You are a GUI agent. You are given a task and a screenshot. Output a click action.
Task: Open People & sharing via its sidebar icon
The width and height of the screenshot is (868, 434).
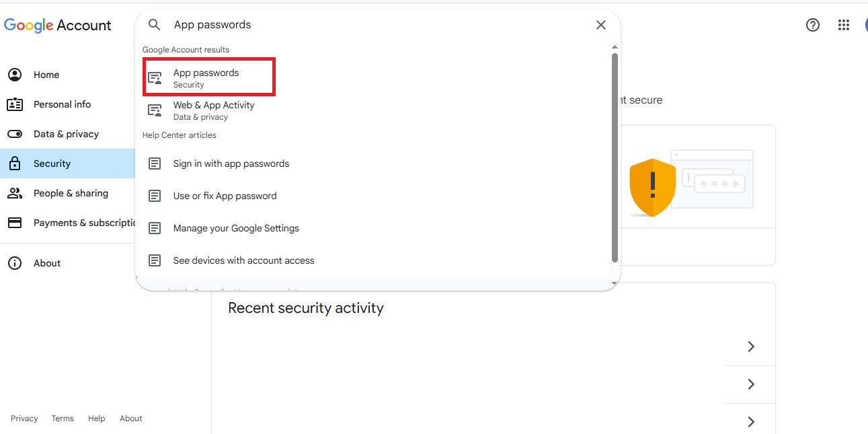tap(15, 193)
